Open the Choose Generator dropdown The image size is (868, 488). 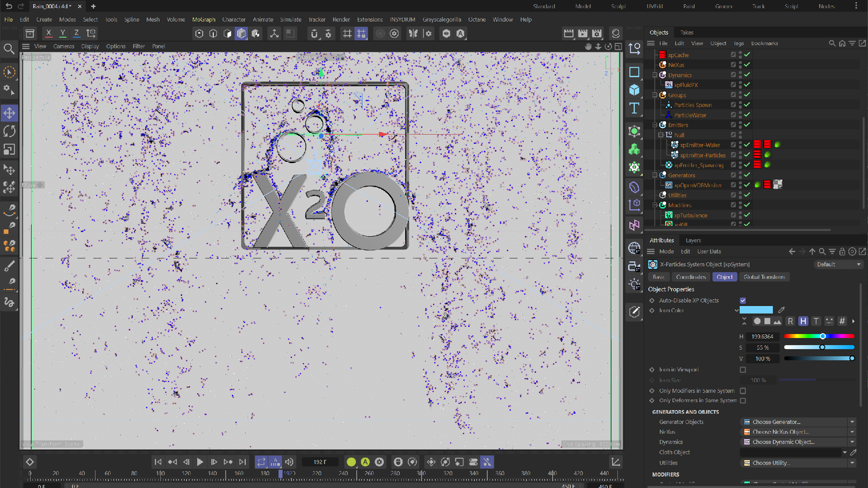pyautogui.click(x=852, y=422)
